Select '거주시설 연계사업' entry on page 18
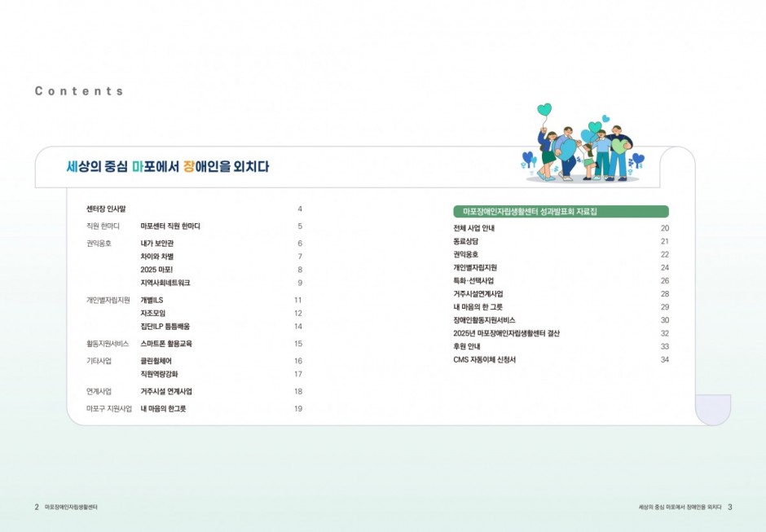This screenshot has height=532, width=766. (166, 391)
